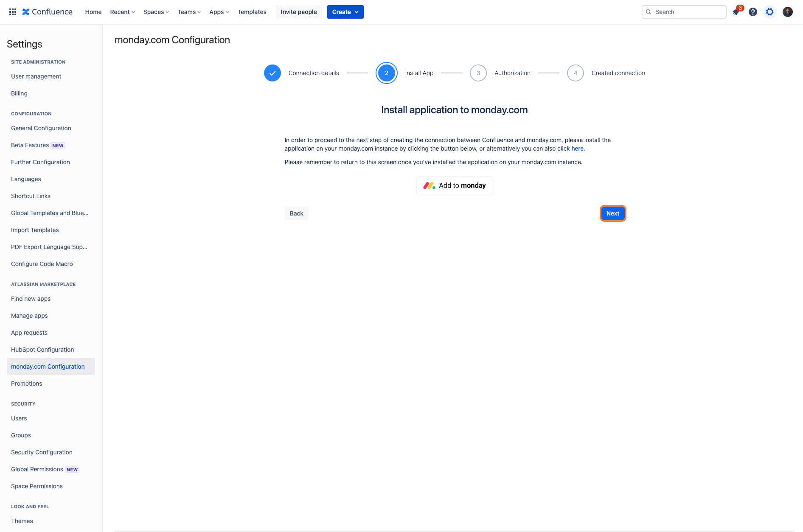
Task: Click the completed Connection details step checkmark
Action: point(272,73)
